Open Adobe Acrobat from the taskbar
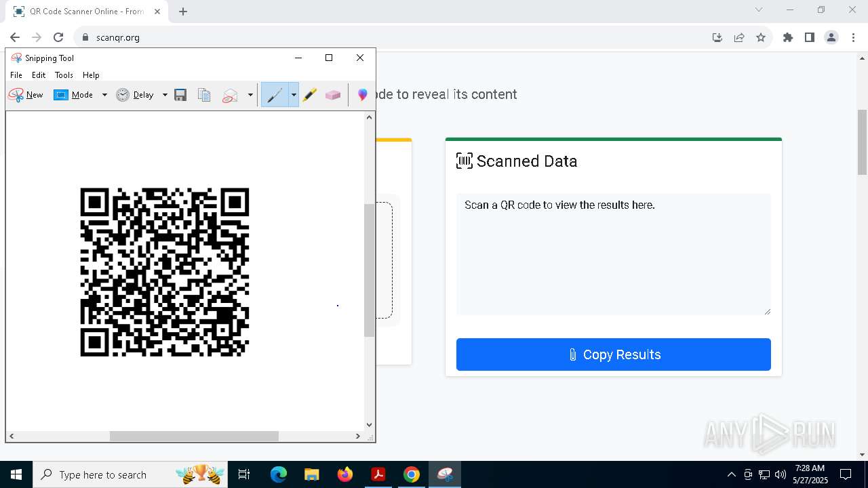 point(378,474)
